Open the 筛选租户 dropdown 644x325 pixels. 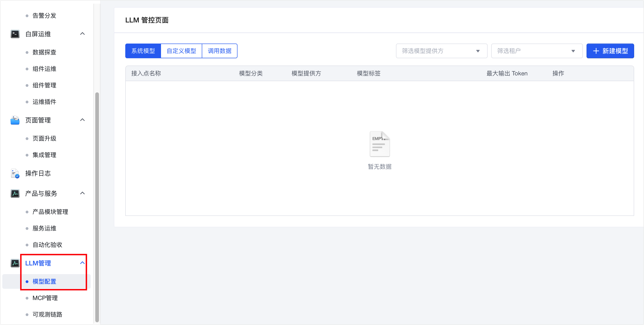537,51
